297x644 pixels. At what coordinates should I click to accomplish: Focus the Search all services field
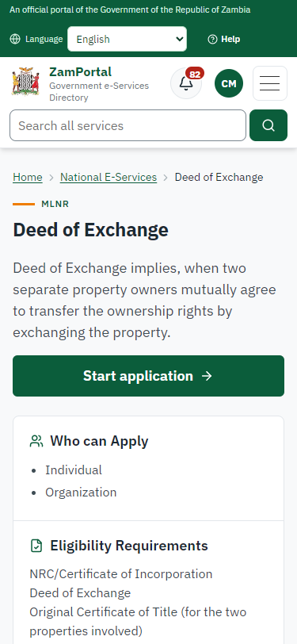point(128,125)
